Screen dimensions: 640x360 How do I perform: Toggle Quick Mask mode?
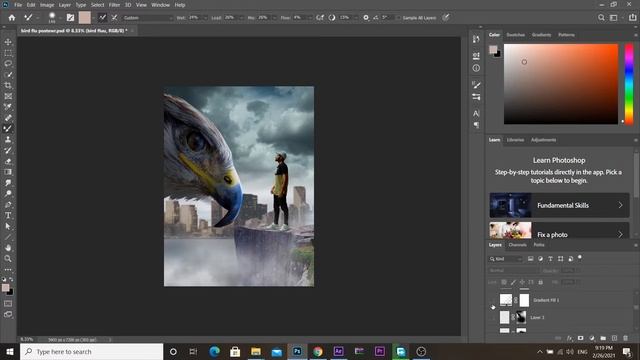(8, 303)
